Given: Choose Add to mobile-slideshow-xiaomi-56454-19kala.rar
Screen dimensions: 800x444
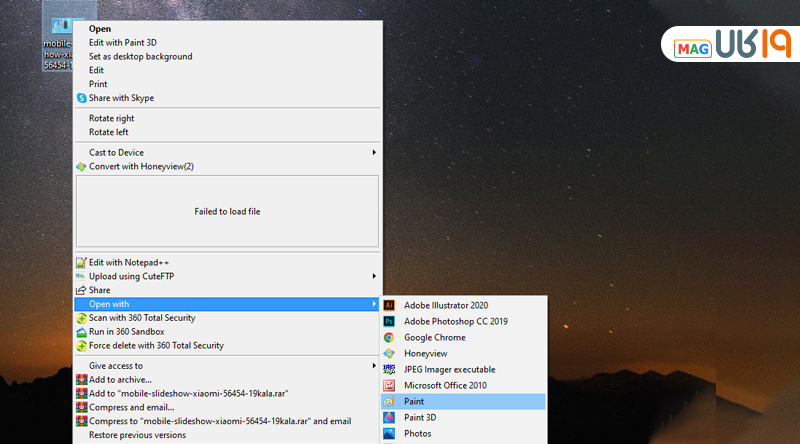Looking at the screenshot, I should (x=228, y=393).
